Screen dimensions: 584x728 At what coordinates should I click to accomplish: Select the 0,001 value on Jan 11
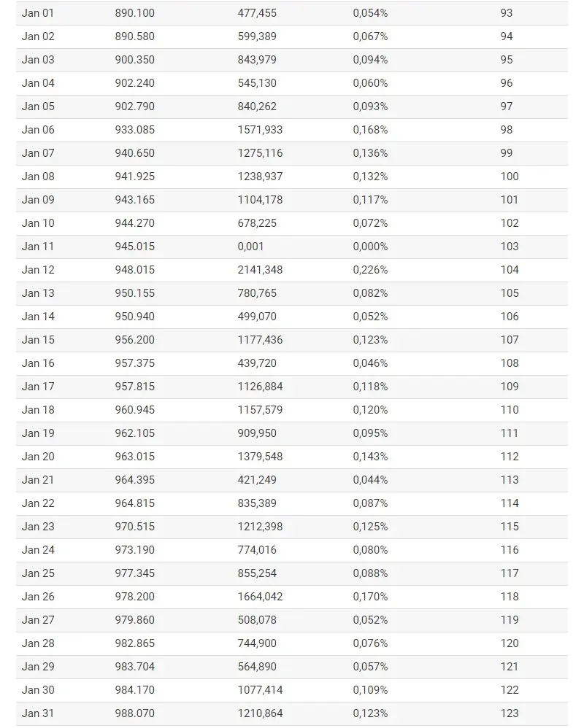click(x=250, y=247)
